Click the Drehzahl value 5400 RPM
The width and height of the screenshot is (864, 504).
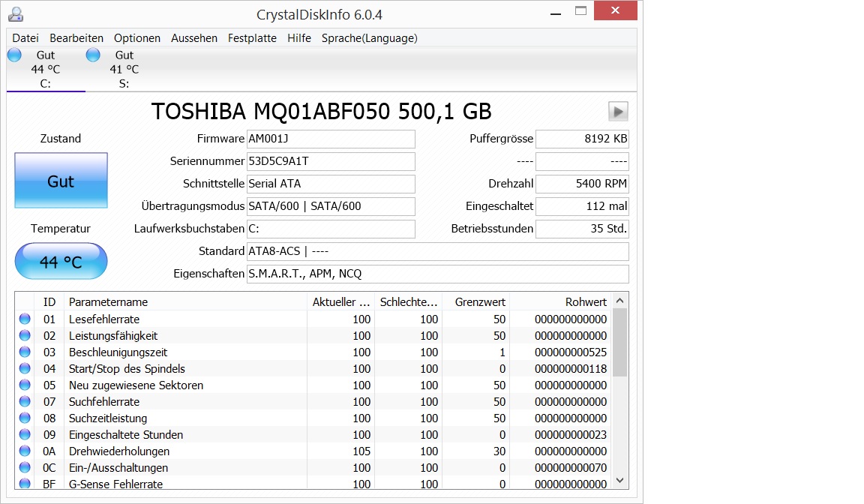pos(582,184)
